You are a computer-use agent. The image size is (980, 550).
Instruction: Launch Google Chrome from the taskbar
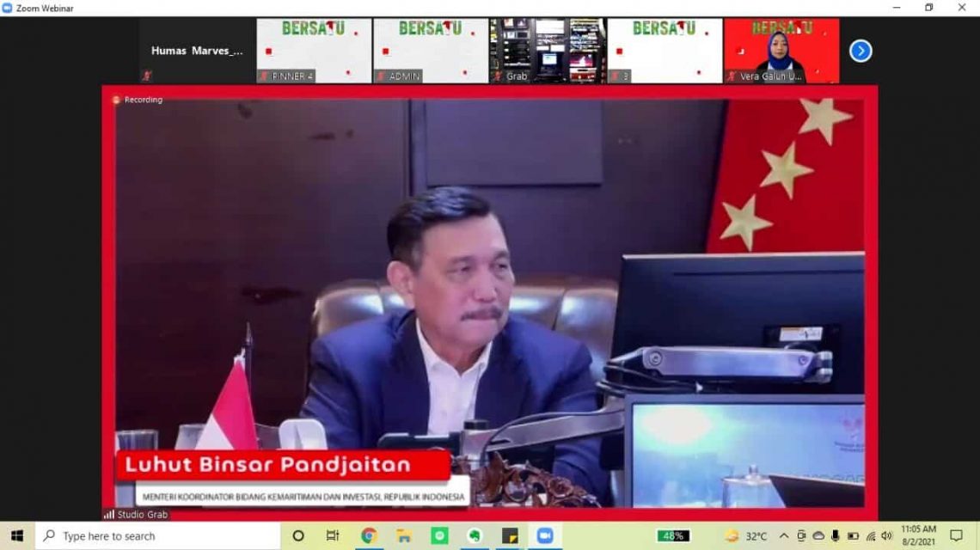(368, 534)
